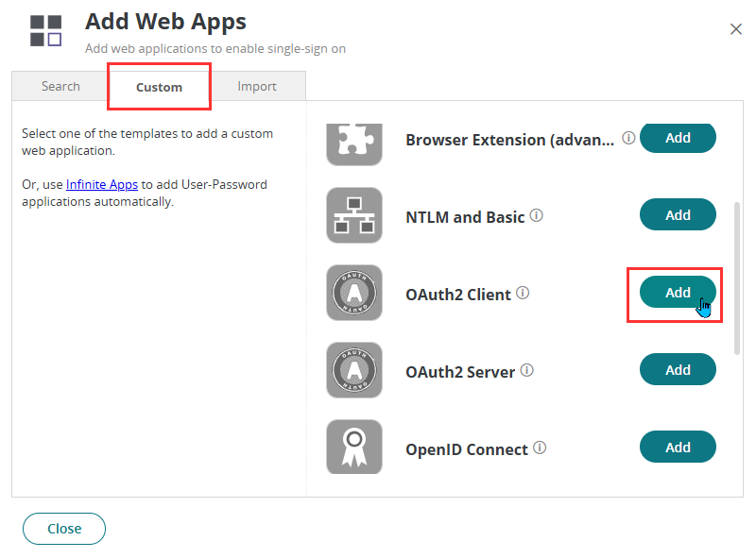Click info icon next to OpenID Connect
The height and width of the screenshot is (558, 756).
(540, 448)
